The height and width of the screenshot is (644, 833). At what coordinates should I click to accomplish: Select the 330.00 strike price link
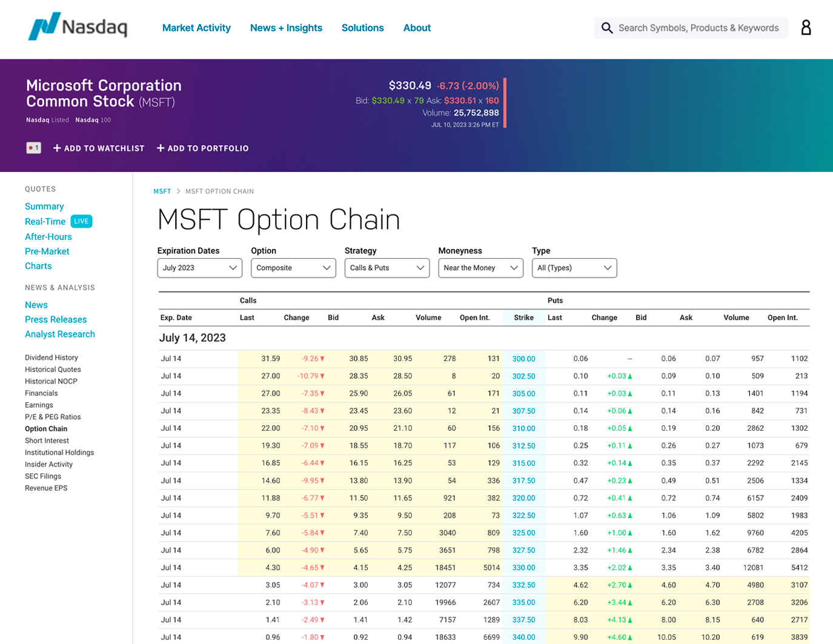[523, 568]
